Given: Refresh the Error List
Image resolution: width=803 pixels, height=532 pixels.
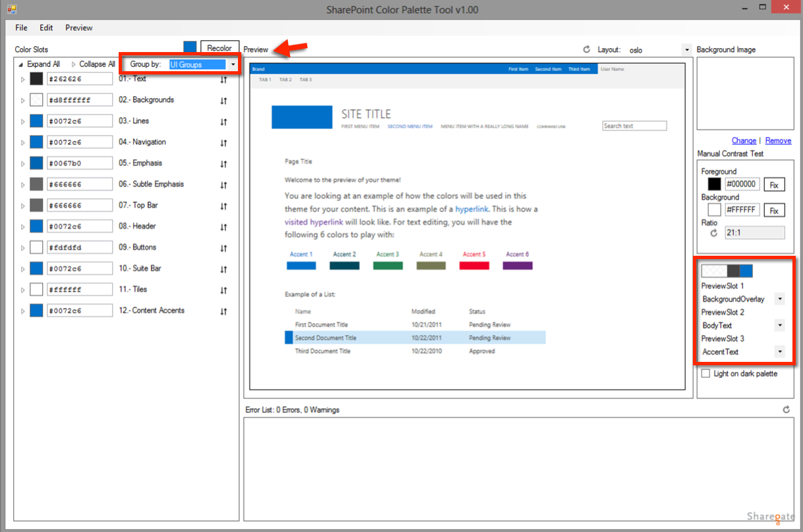Looking at the screenshot, I should point(787,409).
